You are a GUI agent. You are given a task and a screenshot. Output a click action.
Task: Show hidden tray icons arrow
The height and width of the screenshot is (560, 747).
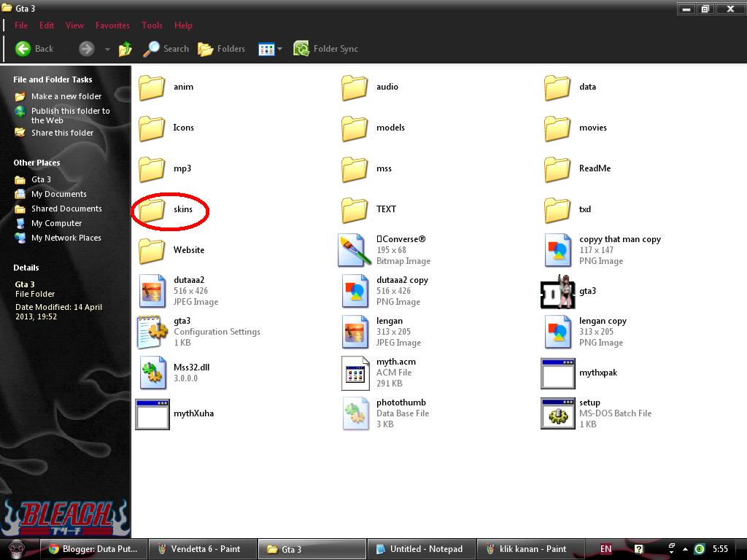click(685, 549)
